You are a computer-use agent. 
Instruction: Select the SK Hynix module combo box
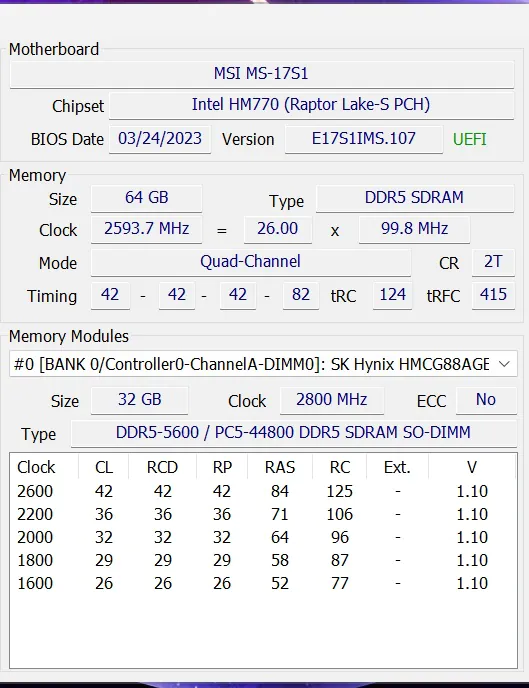[x=263, y=364]
